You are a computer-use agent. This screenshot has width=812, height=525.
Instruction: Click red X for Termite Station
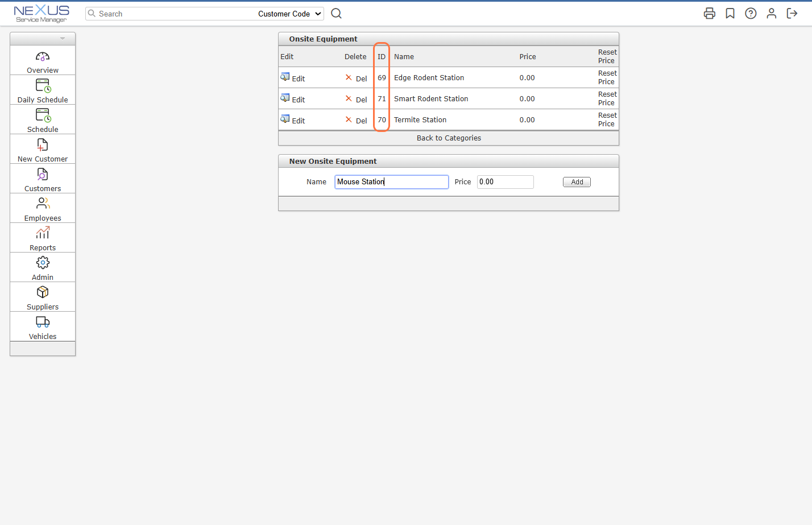[349, 119]
